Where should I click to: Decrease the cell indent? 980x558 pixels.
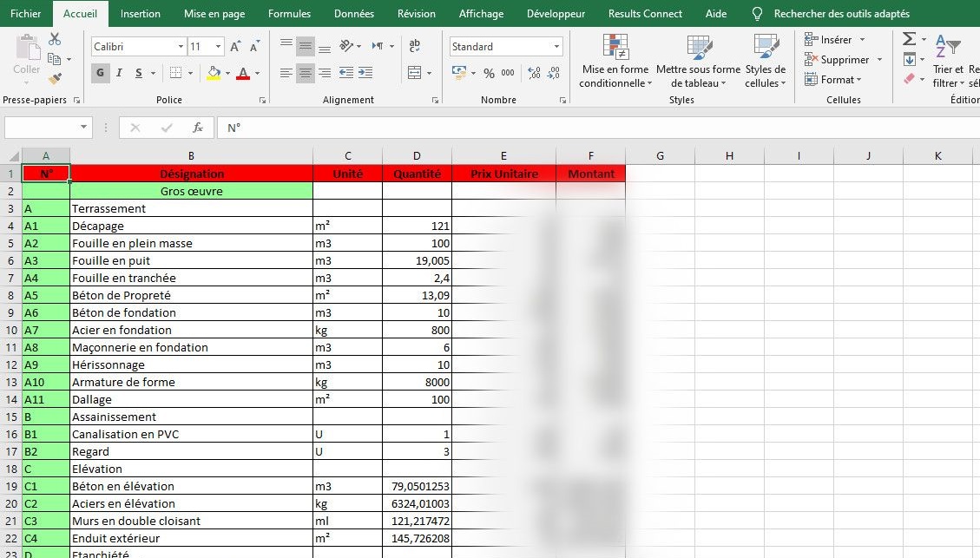point(346,73)
